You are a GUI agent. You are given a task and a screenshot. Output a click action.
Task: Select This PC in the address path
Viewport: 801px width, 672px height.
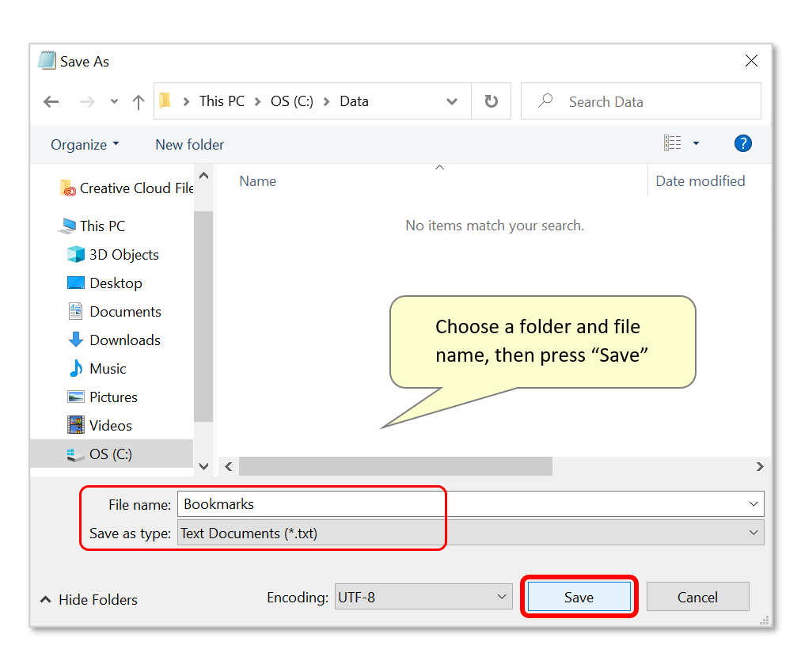222,101
